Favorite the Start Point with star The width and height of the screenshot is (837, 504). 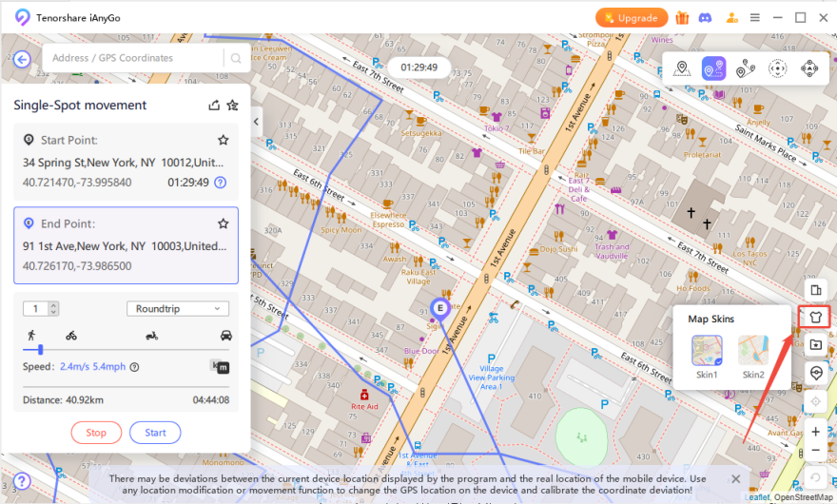pyautogui.click(x=223, y=140)
